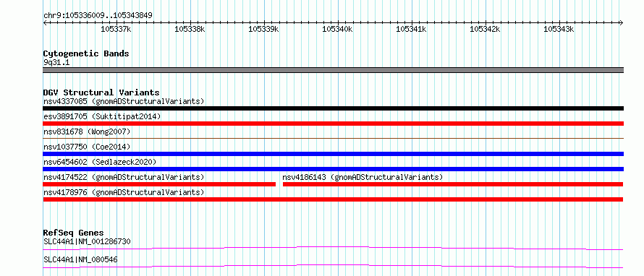Screen dimensions: 644x276
Task: Select the magenta SLC44A1 NM_080546 transcript line
Action: click(333, 266)
